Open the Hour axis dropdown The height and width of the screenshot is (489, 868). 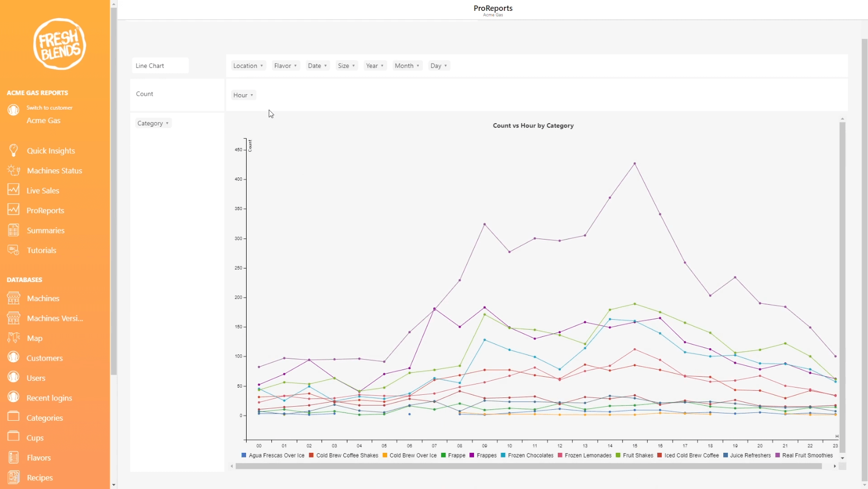pos(243,95)
